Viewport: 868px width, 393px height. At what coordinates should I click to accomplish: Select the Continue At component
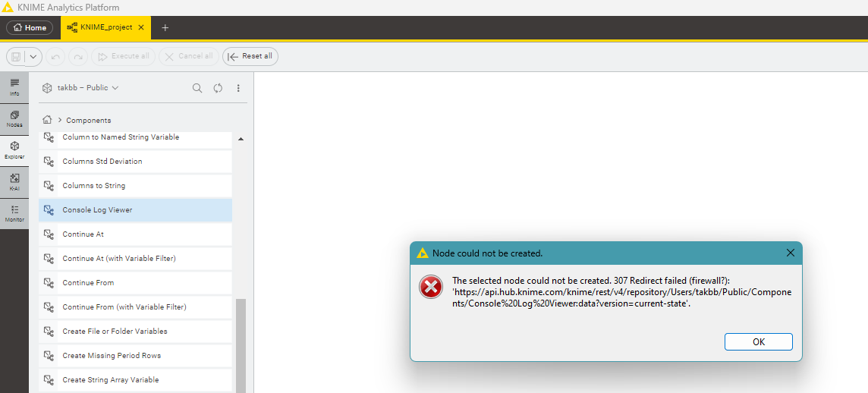(x=136, y=234)
